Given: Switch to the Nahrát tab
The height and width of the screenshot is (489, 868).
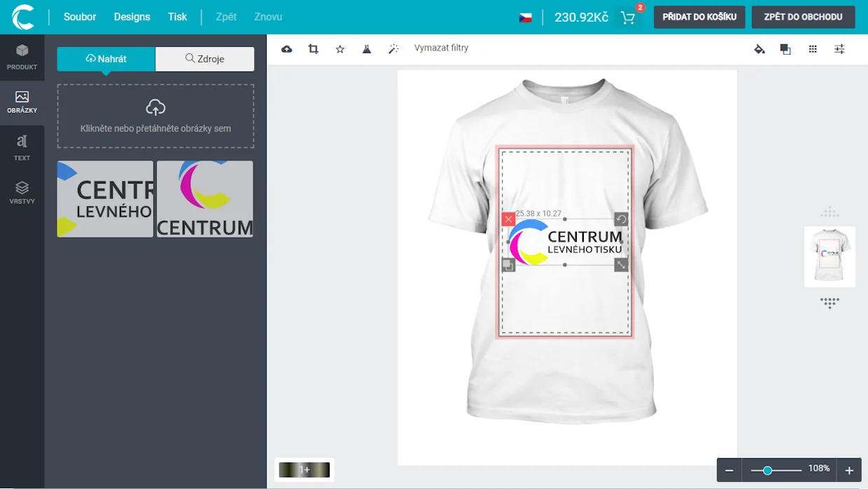Looking at the screenshot, I should pos(106,59).
